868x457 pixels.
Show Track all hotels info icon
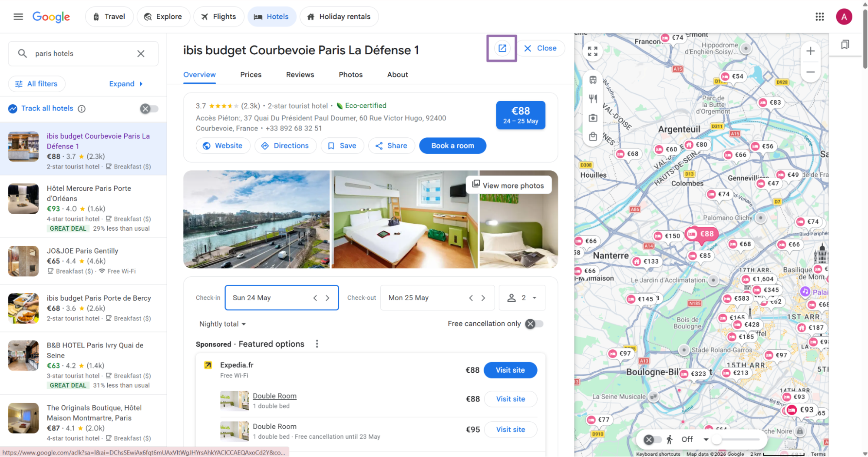(x=82, y=109)
